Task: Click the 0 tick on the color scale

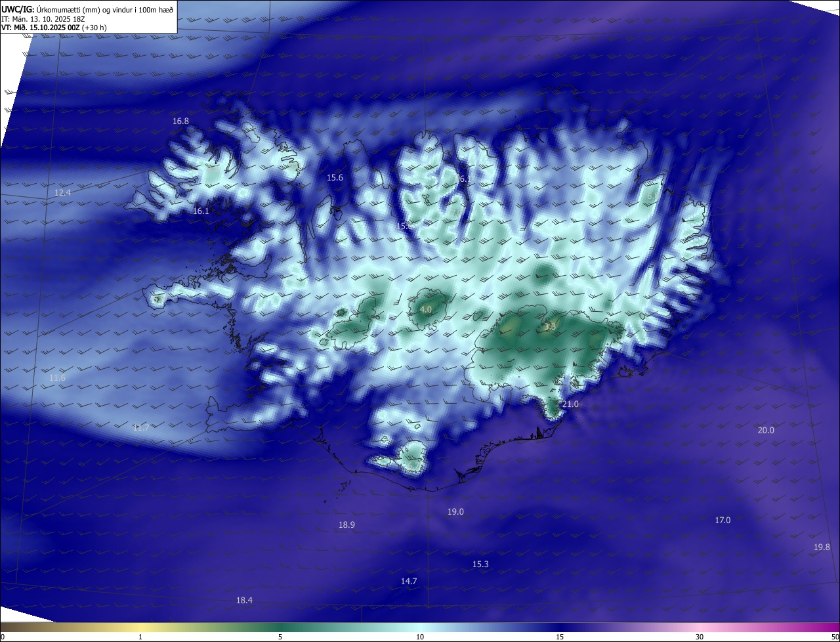Action: coord(3,637)
